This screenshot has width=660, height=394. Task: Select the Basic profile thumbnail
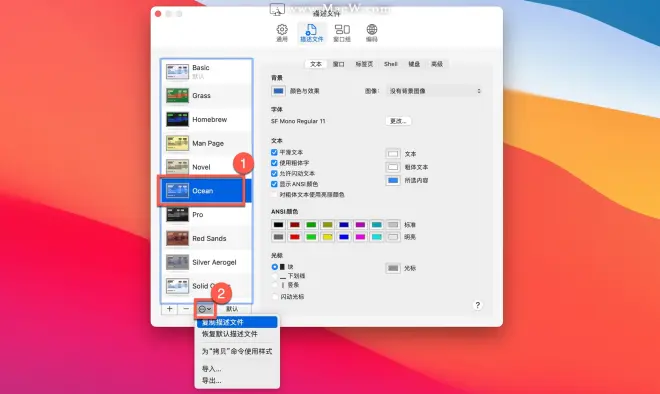pos(177,72)
